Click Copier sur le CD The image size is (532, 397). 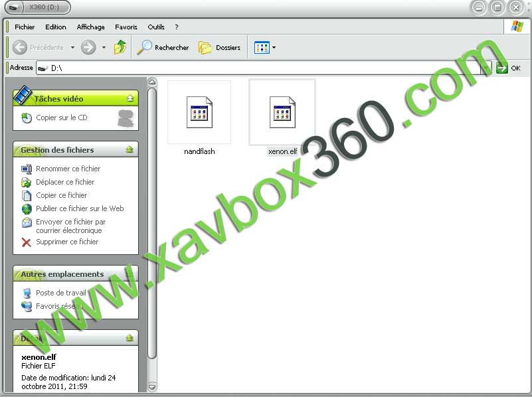[61, 118]
